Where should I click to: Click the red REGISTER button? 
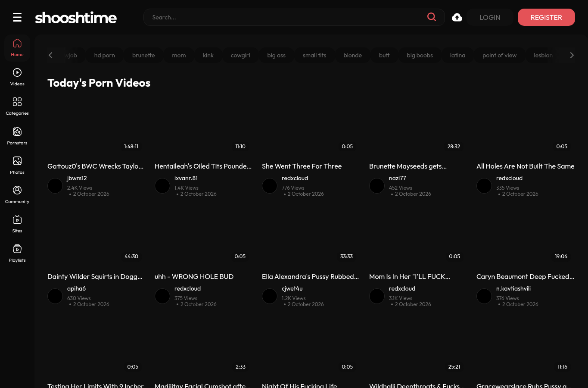[546, 17]
